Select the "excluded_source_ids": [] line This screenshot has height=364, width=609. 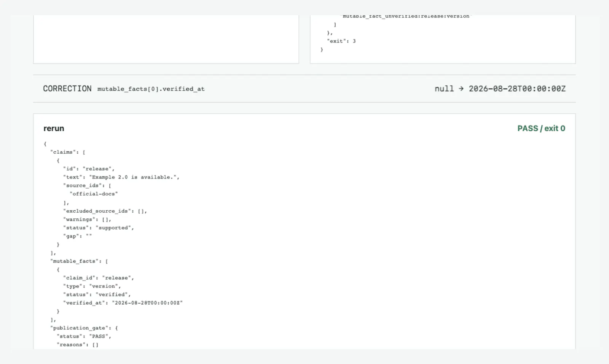tap(105, 211)
